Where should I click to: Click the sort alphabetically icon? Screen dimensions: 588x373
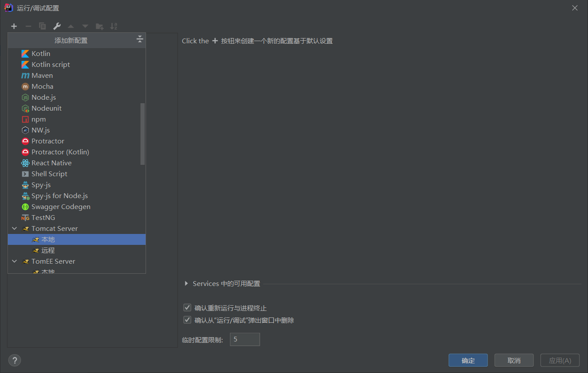click(114, 26)
